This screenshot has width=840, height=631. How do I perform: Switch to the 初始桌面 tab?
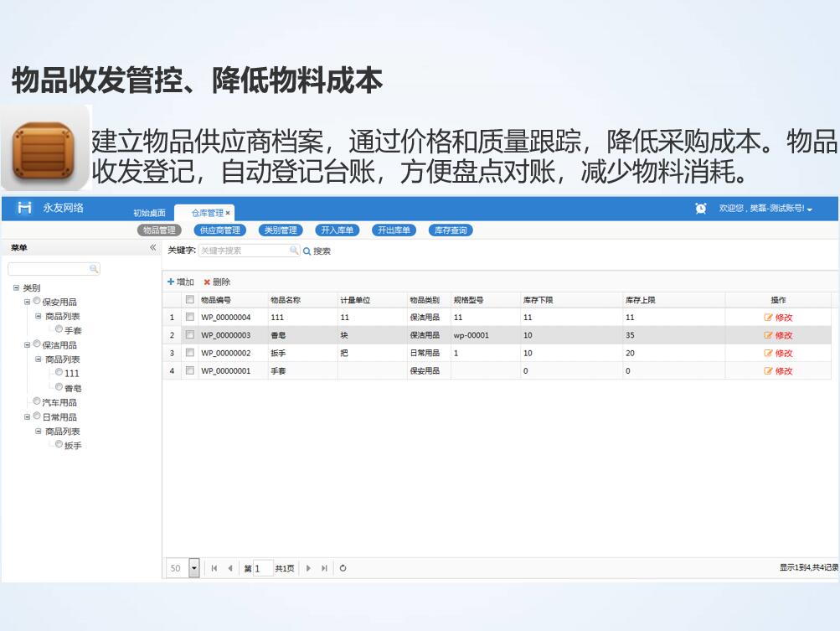click(149, 213)
